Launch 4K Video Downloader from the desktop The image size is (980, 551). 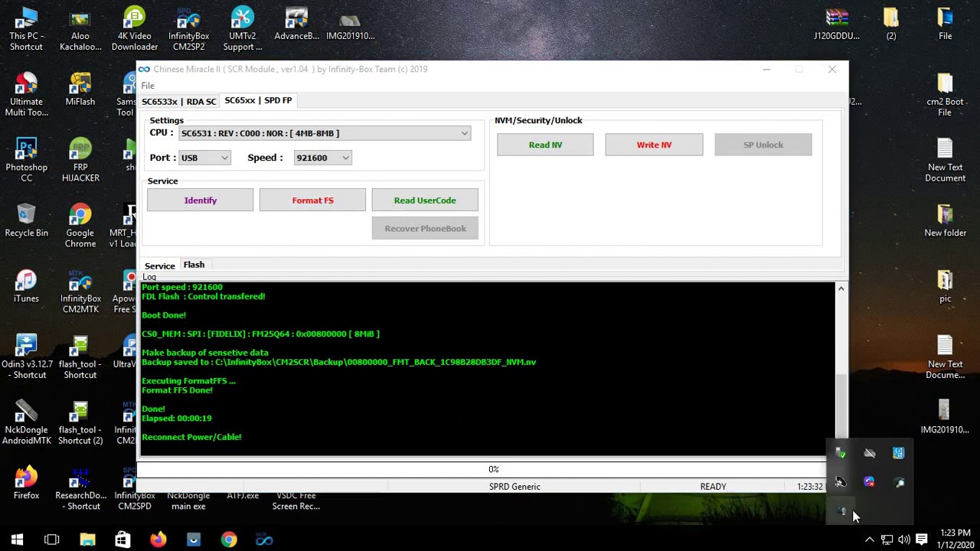pos(134,29)
